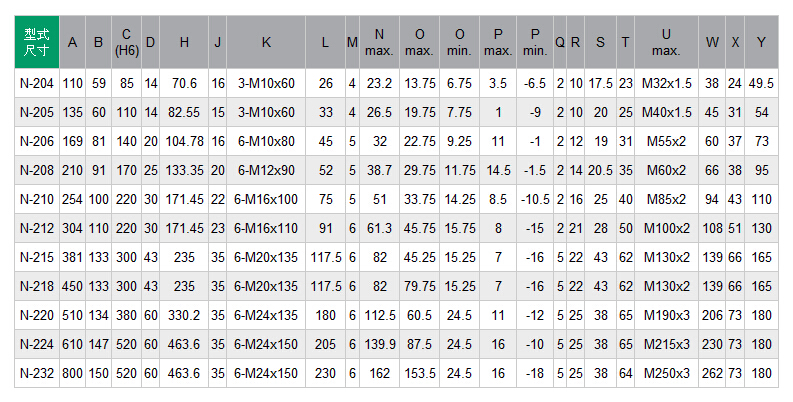Click the N max. column header
Image resolution: width=793 pixels, height=402 pixels.
[x=379, y=42]
